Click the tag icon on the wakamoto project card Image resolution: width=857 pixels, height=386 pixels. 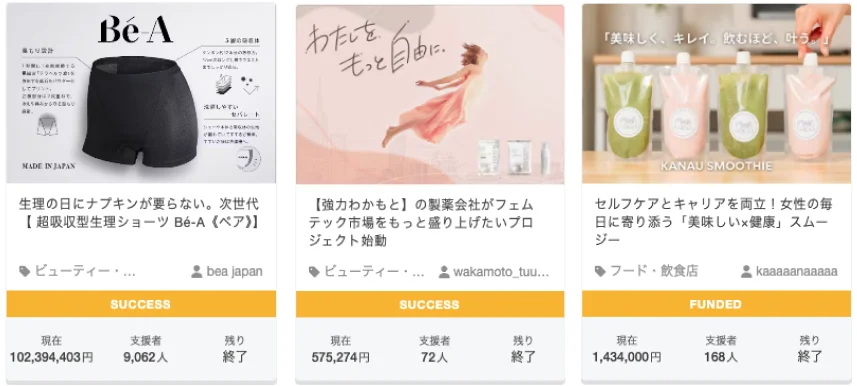coord(314,271)
